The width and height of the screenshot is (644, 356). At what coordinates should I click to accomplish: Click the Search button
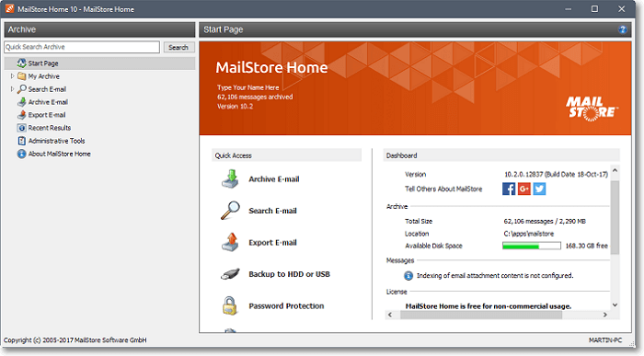point(178,47)
